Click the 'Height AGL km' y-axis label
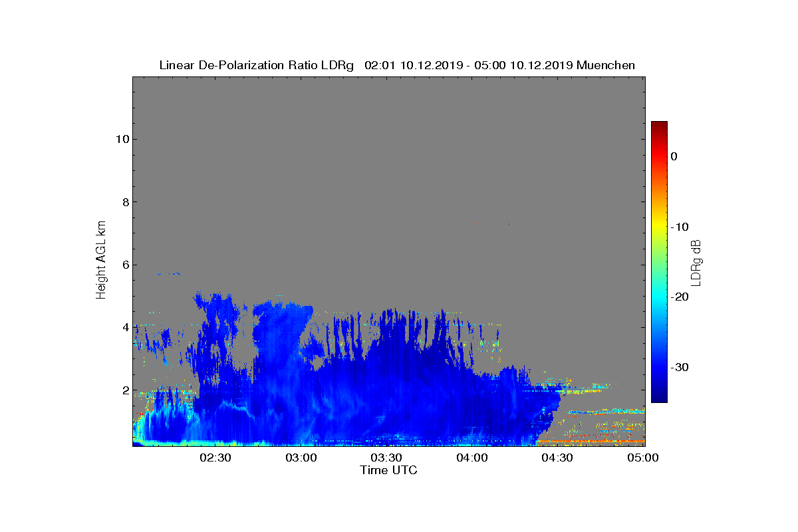This screenshot has height=532, width=798. [101, 261]
